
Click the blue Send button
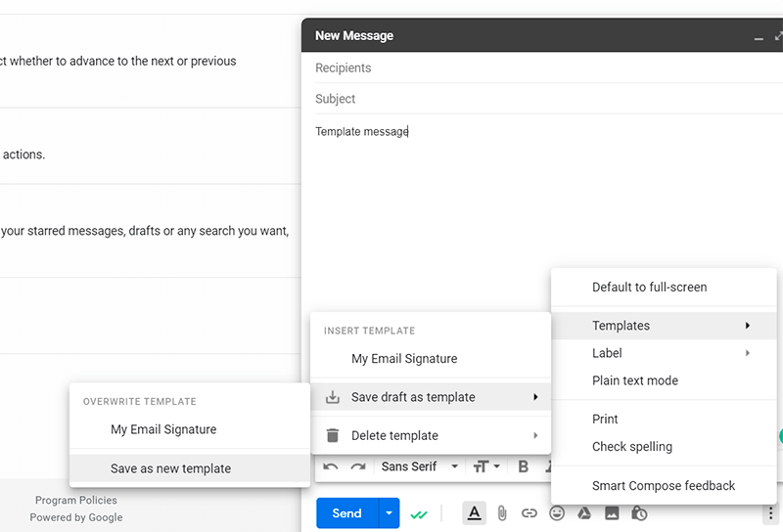[347, 513]
